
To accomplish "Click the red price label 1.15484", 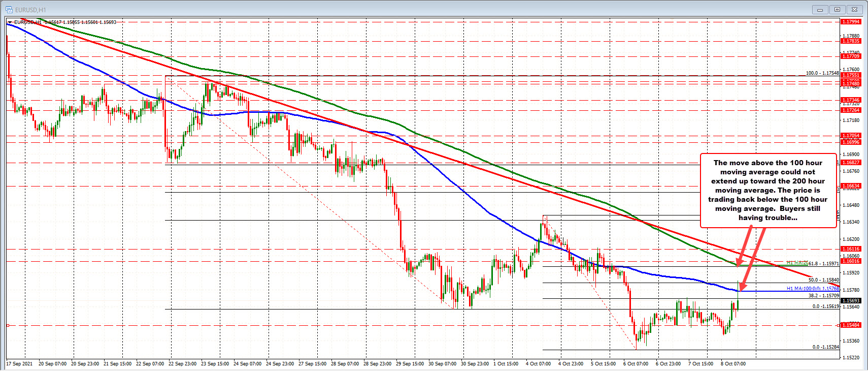I will coord(851,325).
